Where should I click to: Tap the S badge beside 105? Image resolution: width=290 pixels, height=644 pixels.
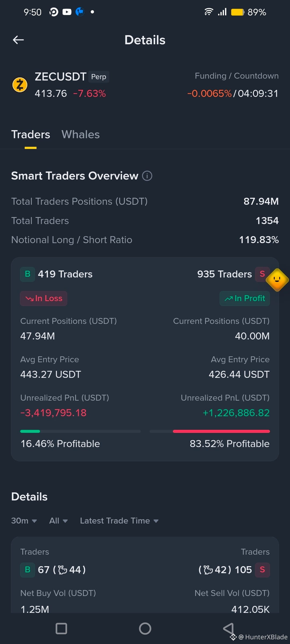pos(262,570)
